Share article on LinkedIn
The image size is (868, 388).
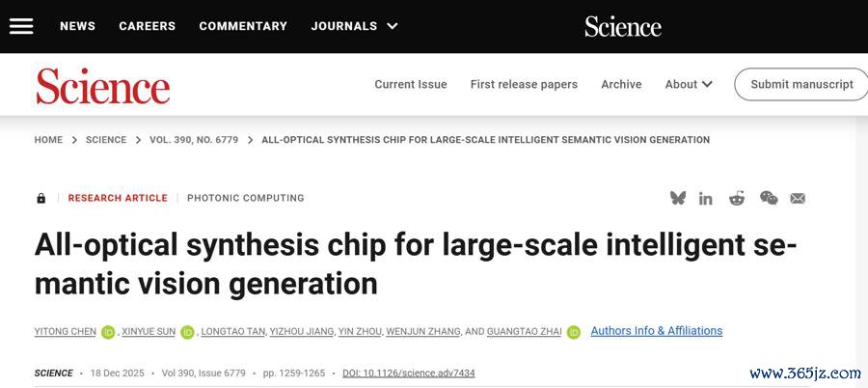pos(706,198)
